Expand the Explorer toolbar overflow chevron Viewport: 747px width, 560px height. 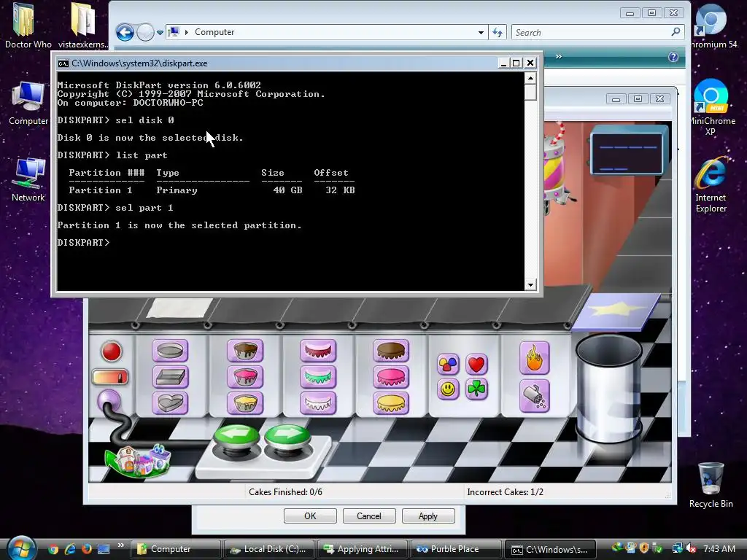[558, 57]
